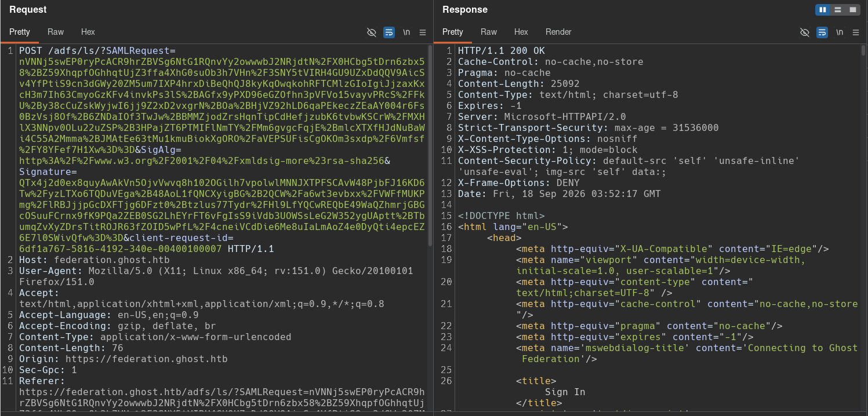Click the Content-Length: 25092 response header
The width and height of the screenshot is (868, 416).
[519, 84]
